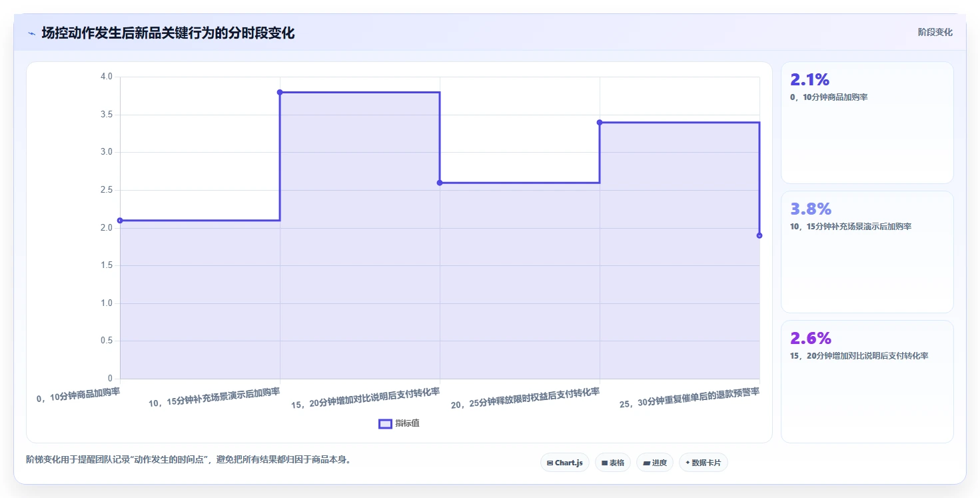
Task: Select the 进度 tag chip
Action: click(654, 463)
